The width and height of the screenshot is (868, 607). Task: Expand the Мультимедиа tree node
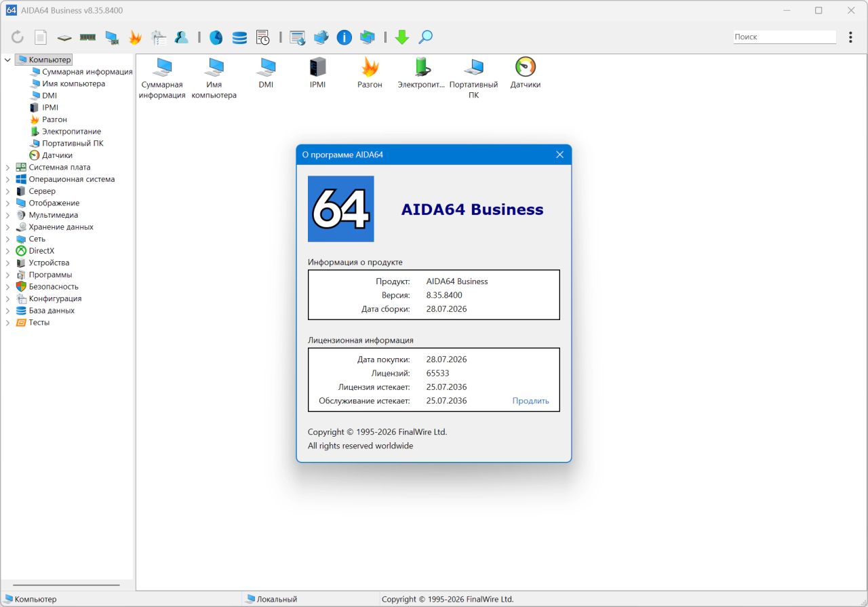pos(7,215)
